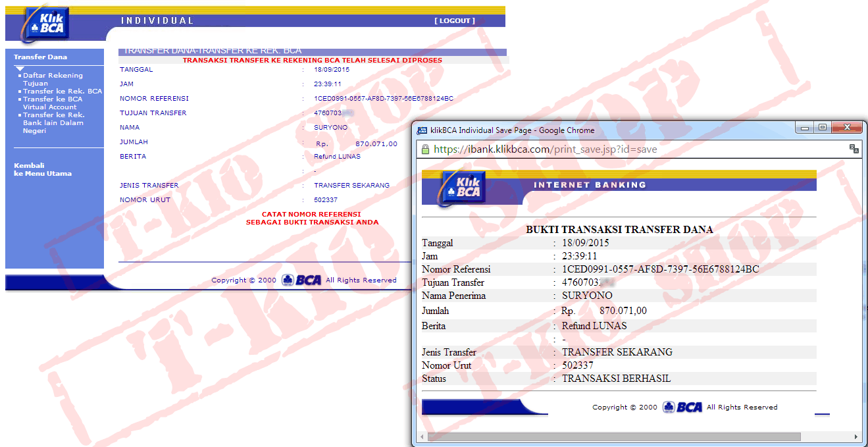Maximize the klikBCA popup window
The image size is (868, 447).
[822, 128]
